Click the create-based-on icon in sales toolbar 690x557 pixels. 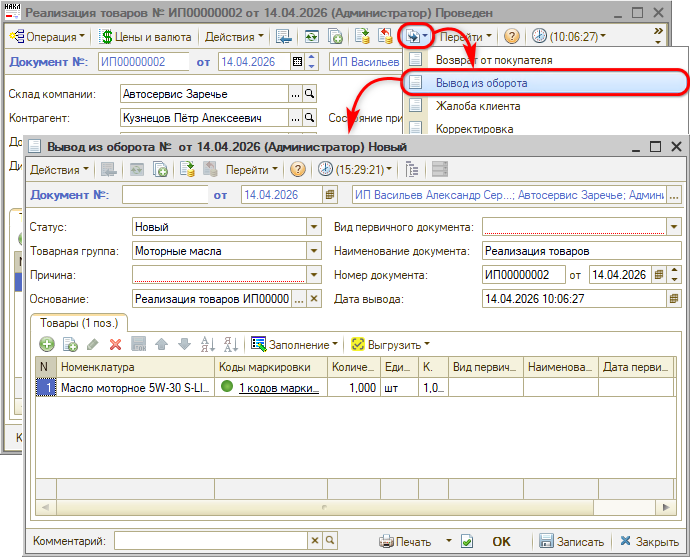pos(413,36)
